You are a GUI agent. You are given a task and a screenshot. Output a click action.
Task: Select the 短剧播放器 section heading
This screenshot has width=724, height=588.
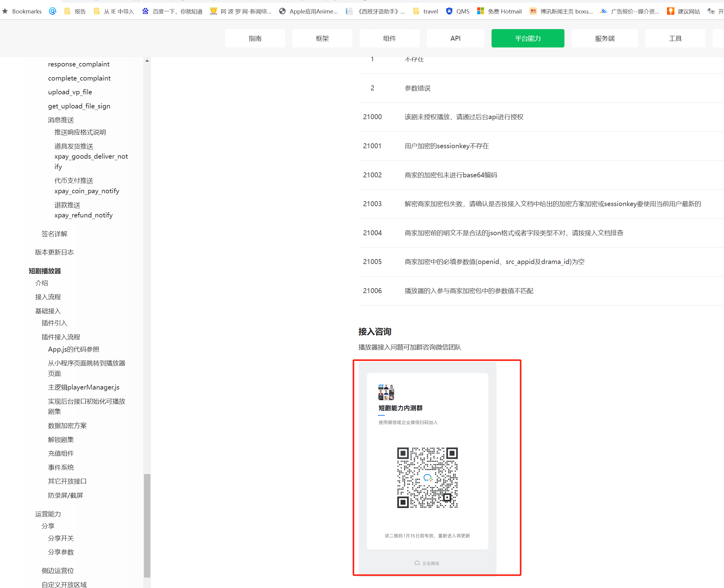(45, 271)
